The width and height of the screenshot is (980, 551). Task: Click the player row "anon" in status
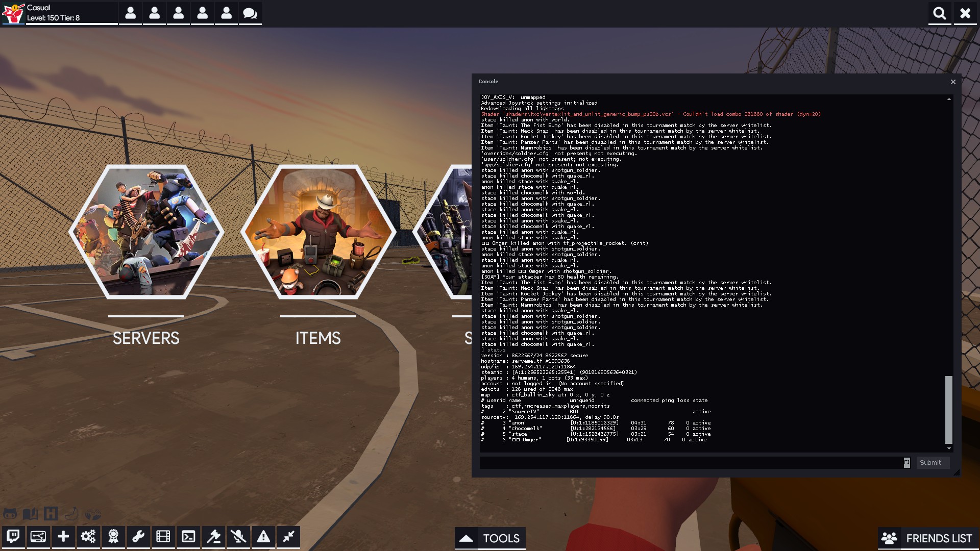click(x=596, y=423)
